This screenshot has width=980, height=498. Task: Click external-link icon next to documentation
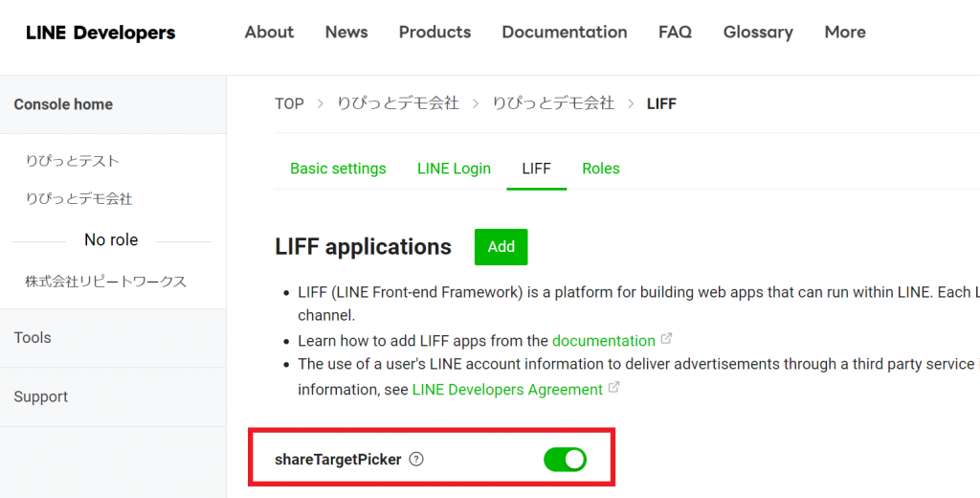pyautogui.click(x=667, y=338)
